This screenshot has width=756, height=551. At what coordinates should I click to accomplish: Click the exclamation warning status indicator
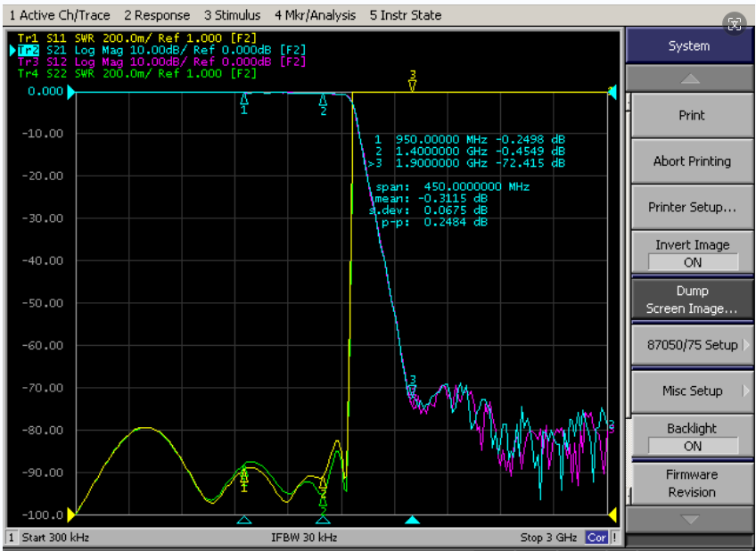click(615, 538)
